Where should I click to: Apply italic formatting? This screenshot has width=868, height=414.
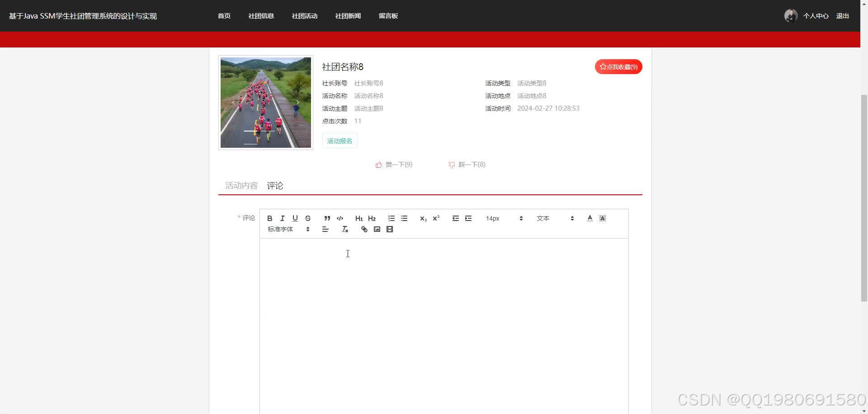click(x=282, y=218)
